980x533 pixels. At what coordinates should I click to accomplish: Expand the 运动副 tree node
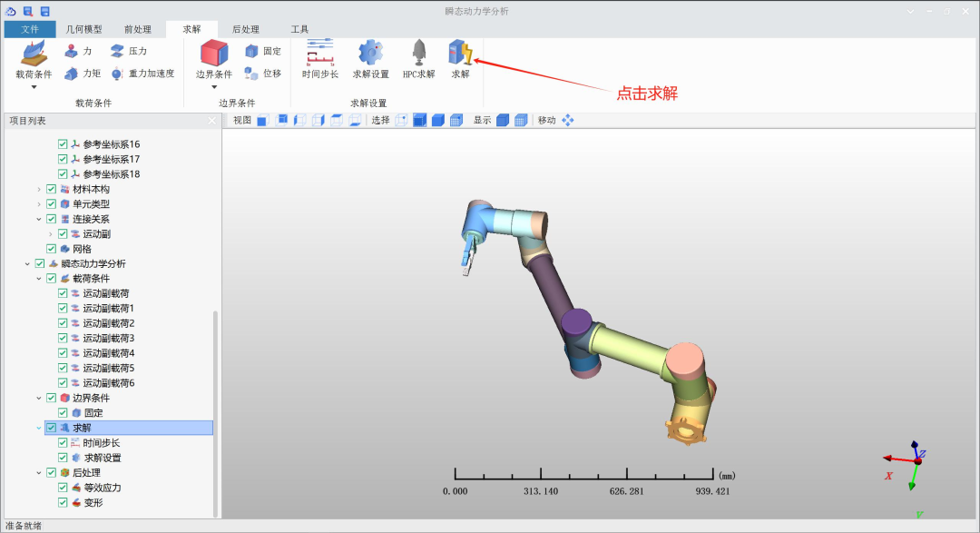(x=51, y=234)
